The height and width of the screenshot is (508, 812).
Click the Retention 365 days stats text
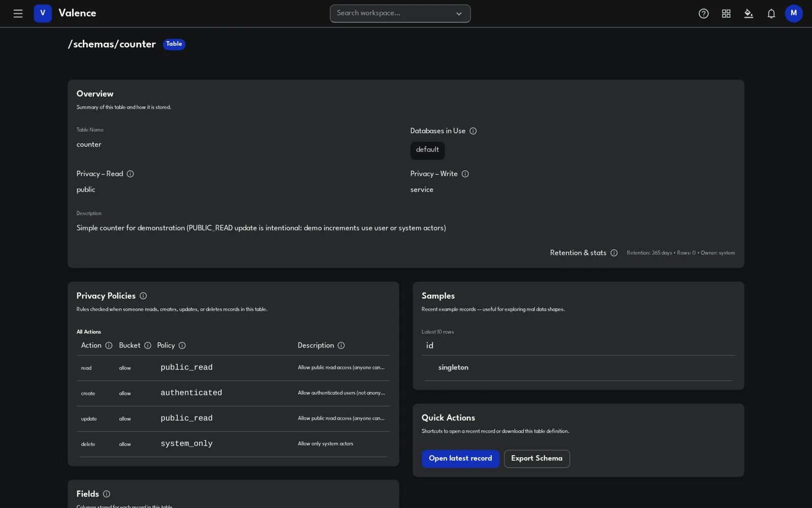[x=681, y=253]
